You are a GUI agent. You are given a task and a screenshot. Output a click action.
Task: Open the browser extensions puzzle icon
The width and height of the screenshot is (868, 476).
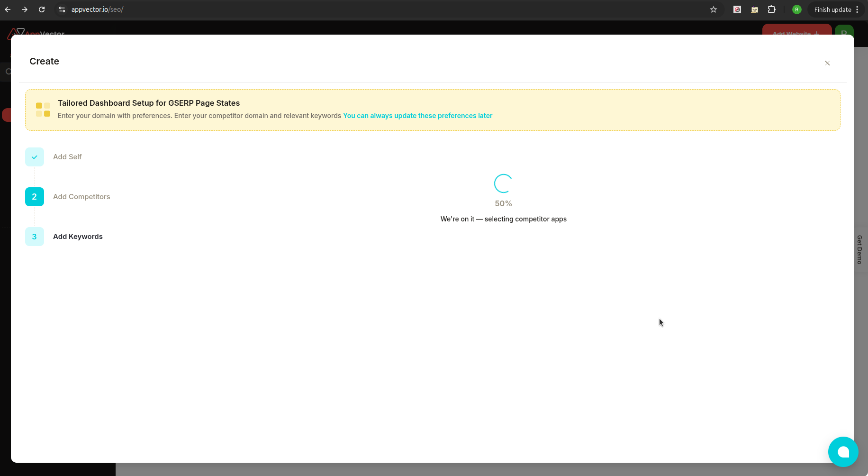(x=772, y=9)
